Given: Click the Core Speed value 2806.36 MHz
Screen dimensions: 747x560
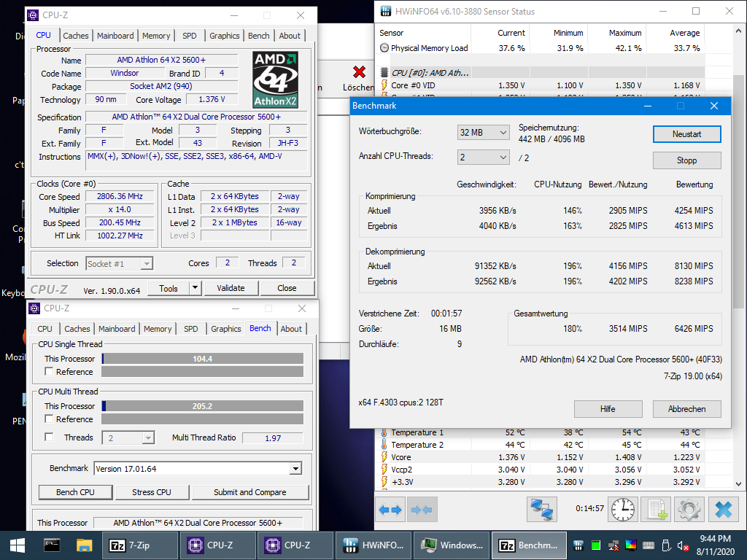Looking at the screenshot, I should click(120, 196).
